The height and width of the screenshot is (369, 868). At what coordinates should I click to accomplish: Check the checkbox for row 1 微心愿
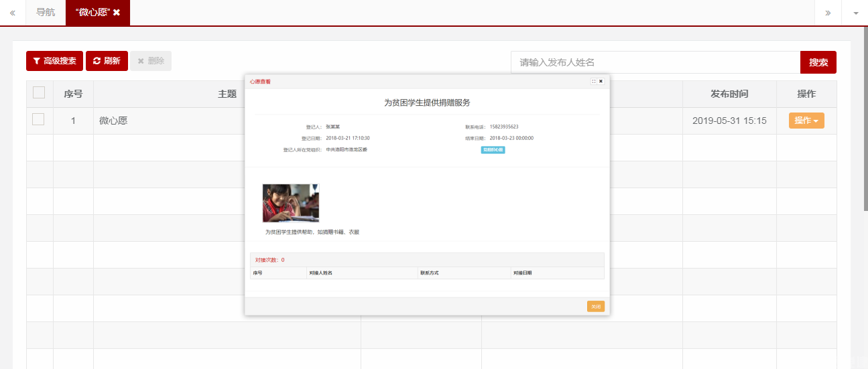coord(39,120)
